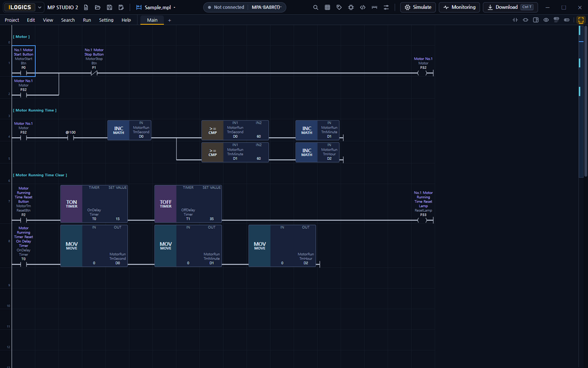Open the code view icon
Screen dimensions: 588x368
coord(363,7)
